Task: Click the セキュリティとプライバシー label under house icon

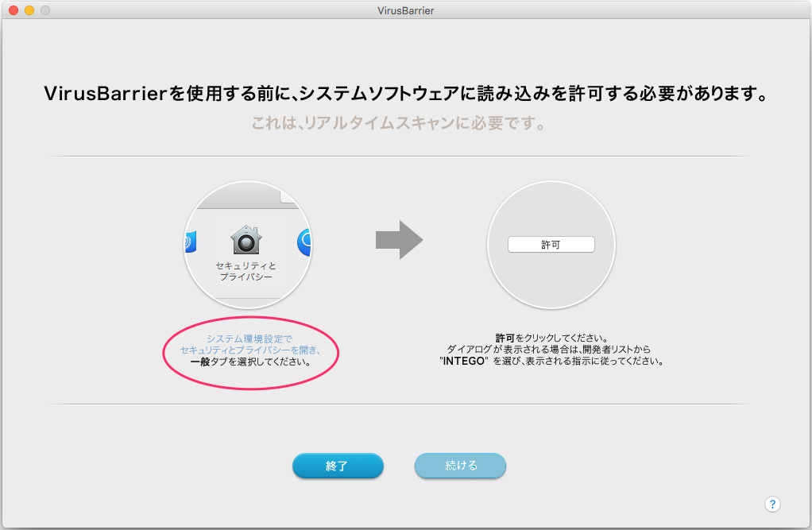Action: click(x=246, y=271)
